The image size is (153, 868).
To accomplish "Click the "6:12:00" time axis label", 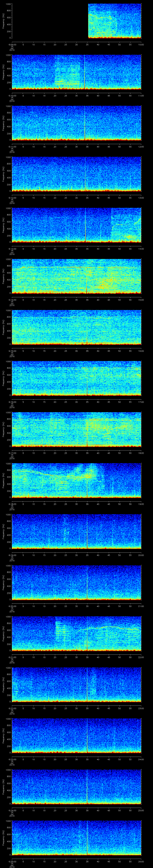I will 12,198.
